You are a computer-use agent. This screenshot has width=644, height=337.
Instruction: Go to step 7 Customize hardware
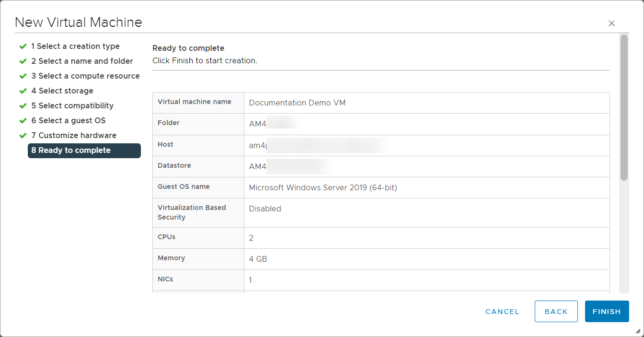coord(74,136)
